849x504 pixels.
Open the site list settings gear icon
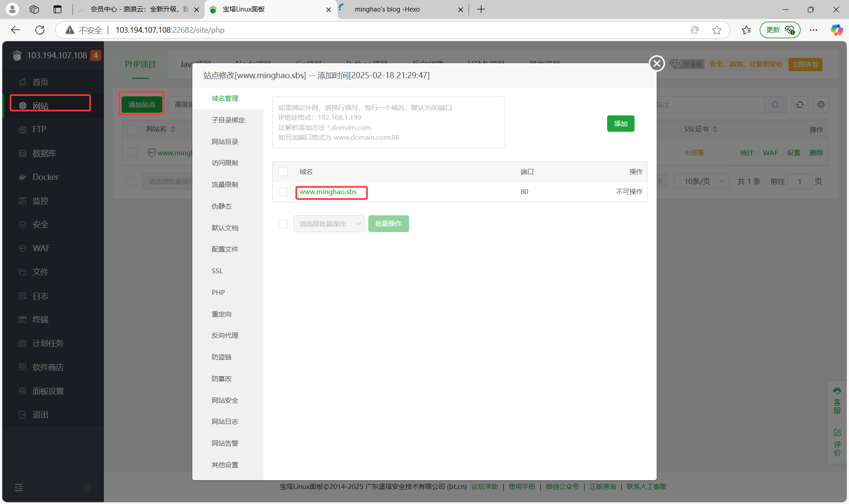821,105
